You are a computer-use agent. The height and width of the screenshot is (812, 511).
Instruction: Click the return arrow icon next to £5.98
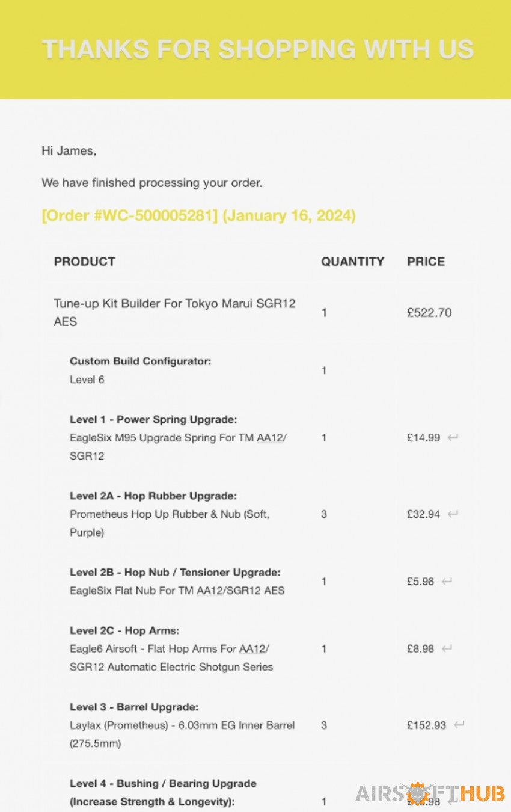coord(447,582)
